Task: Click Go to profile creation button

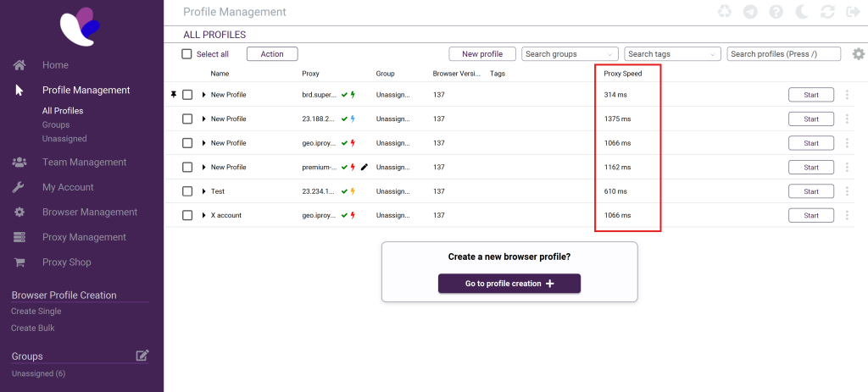Action: tap(509, 284)
